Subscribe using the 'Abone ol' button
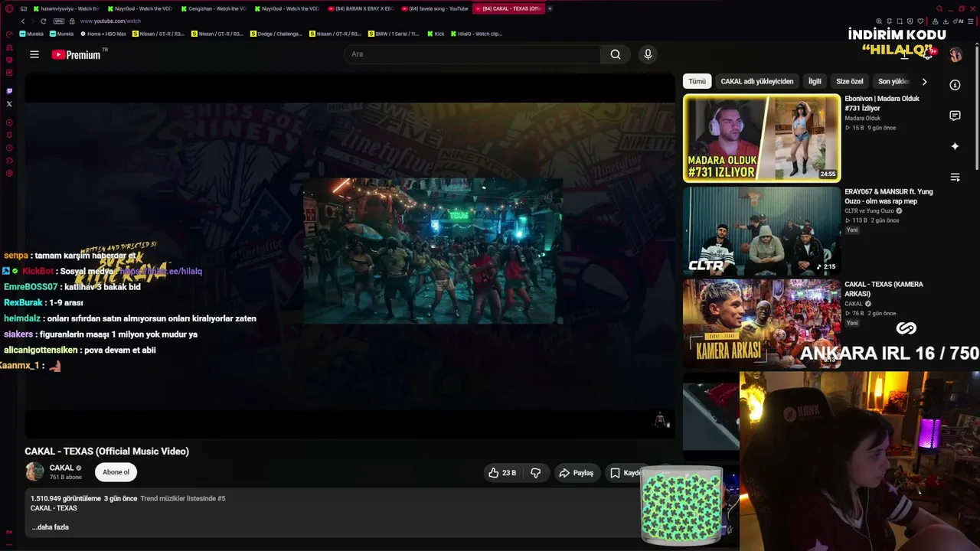The height and width of the screenshot is (551, 980). click(116, 472)
